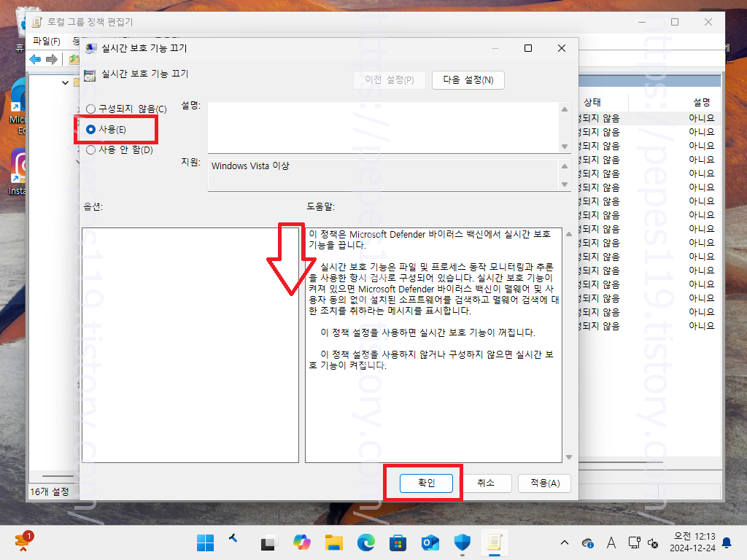The width and height of the screenshot is (747, 560).
Task: Click the gray forward arrow in editor toolbar
Action: [x=52, y=60]
